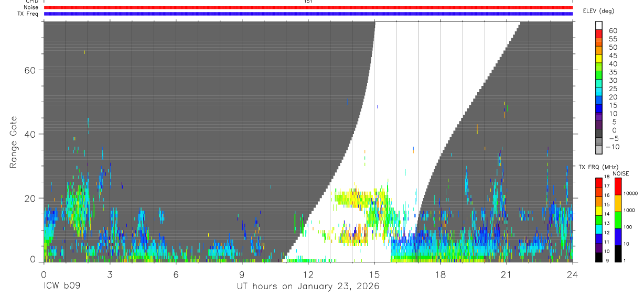Viewport: 644px width, 297px height.
Task: Click the '6' hour label on time axis
Action: click(176, 274)
